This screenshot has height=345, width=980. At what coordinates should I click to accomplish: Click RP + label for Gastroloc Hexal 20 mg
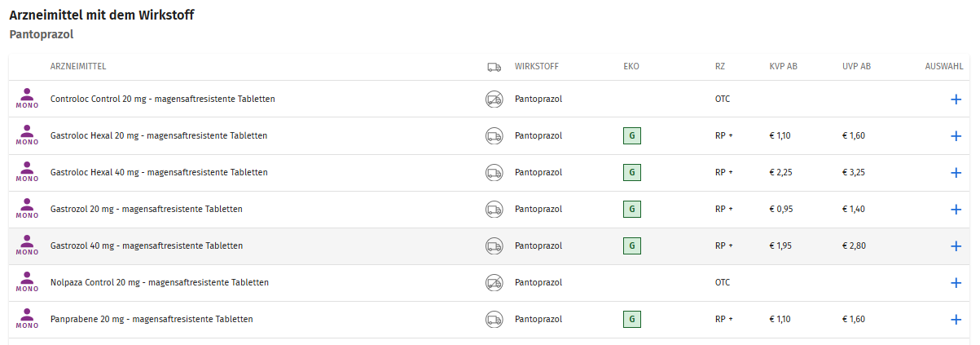pyautogui.click(x=723, y=136)
